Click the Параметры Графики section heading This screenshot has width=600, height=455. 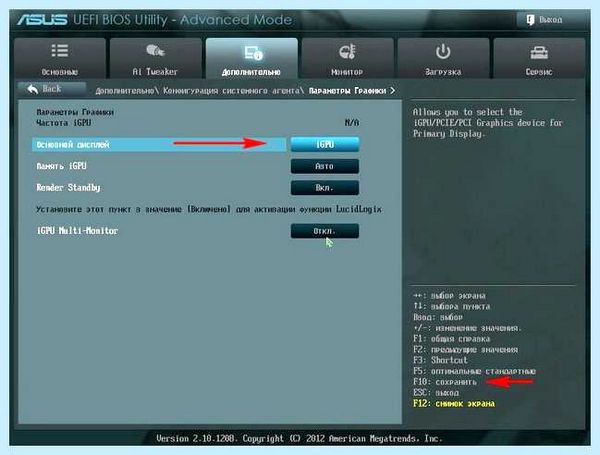pos(75,112)
